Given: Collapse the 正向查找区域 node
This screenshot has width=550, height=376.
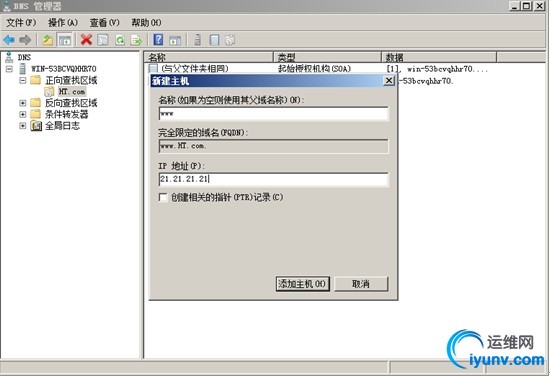Looking at the screenshot, I should click(x=23, y=80).
